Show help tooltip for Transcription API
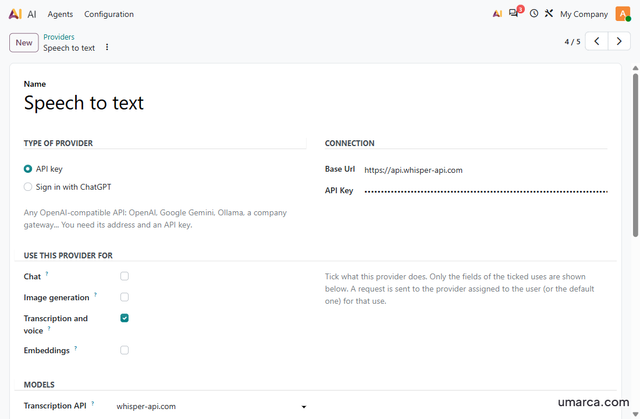 click(93, 403)
